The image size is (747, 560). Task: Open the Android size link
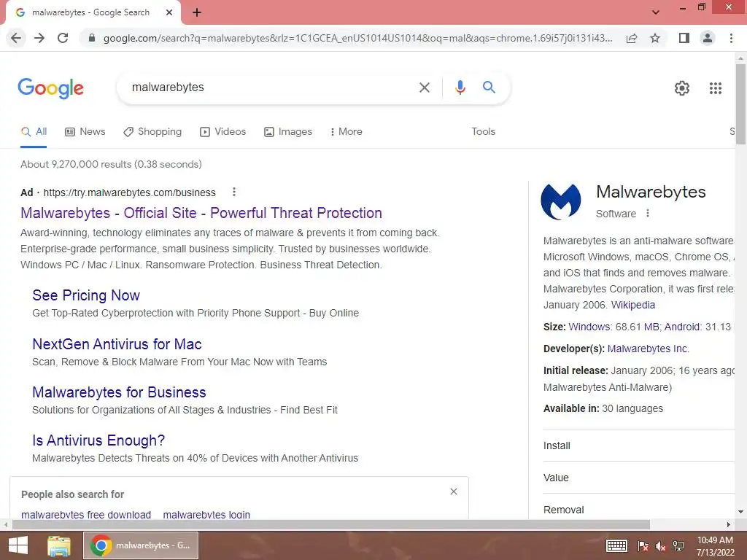coord(682,327)
